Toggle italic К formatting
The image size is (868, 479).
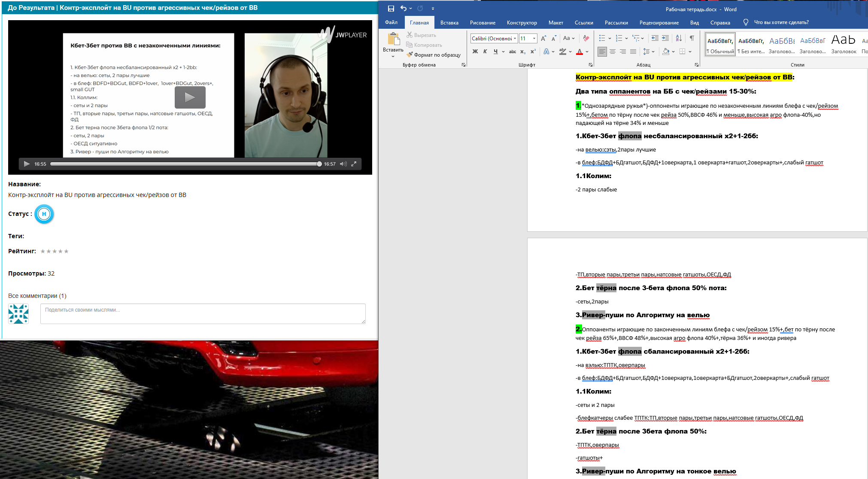(485, 52)
